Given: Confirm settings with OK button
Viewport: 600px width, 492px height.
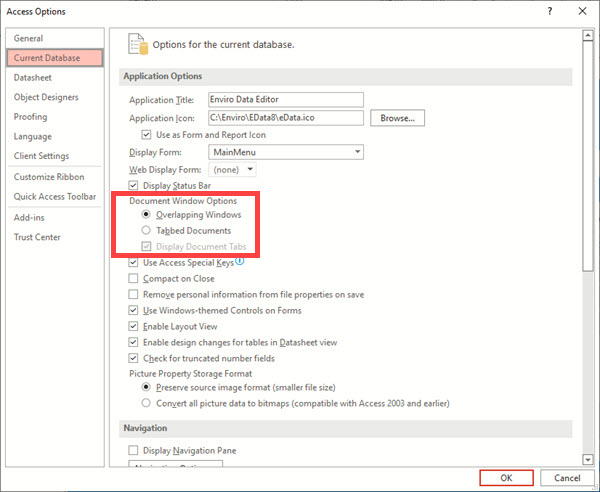Looking at the screenshot, I should pos(506,477).
